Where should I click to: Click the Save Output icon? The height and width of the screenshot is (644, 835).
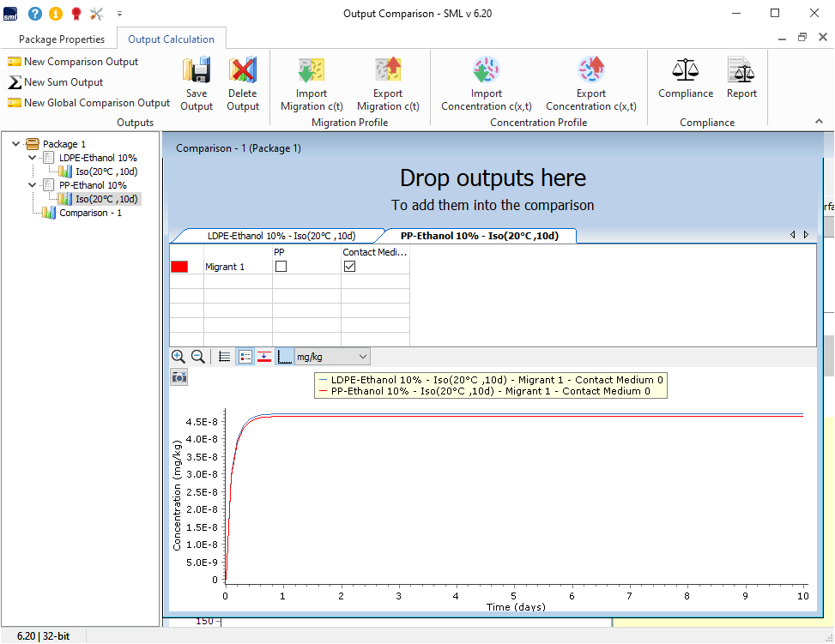tap(197, 83)
